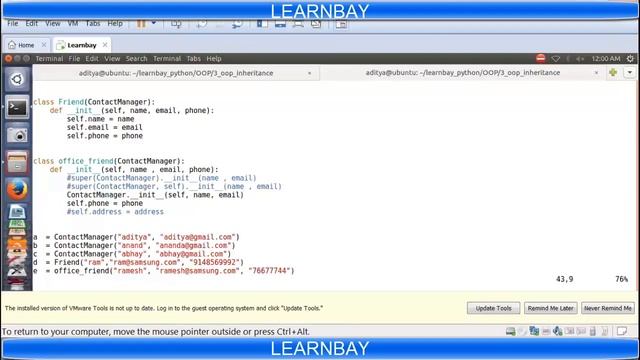The image size is (640, 360).
Task: Click the hard disk status bar icon
Action: pos(510,331)
